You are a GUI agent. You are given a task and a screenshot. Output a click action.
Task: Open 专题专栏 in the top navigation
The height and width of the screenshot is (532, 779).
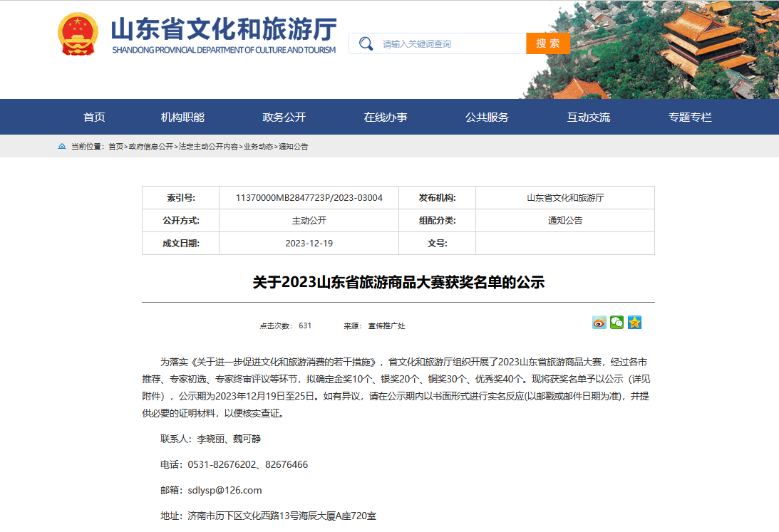tap(690, 118)
